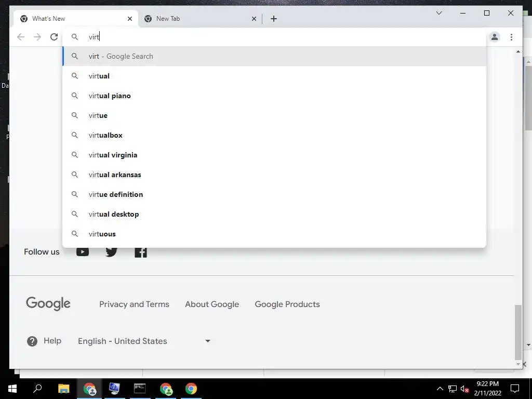The height and width of the screenshot is (399, 532).
Task: Show hidden system tray icons
Action: click(440, 389)
